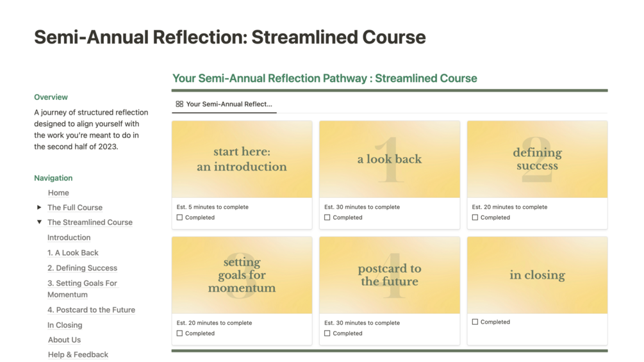This screenshot has width=644, height=362.
Task: Check Completed for setting goals for momentum
Action: pos(179,334)
